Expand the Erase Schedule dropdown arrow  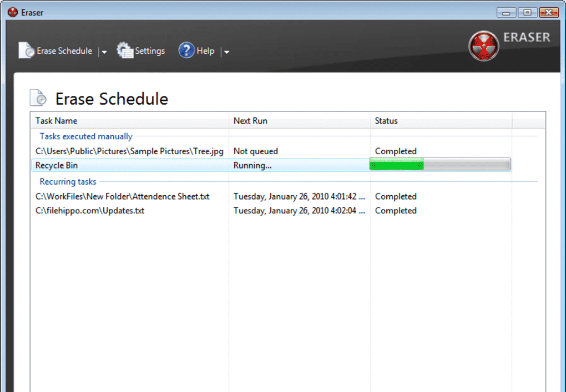104,52
